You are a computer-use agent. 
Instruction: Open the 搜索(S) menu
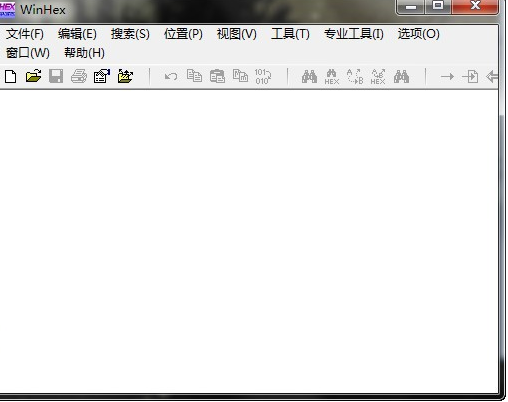130,34
